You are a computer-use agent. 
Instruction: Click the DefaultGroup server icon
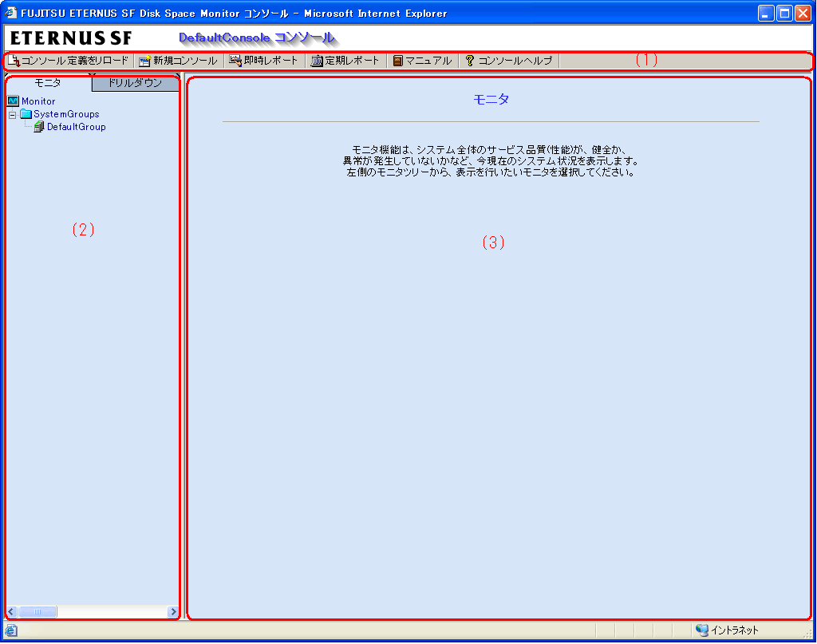(x=39, y=127)
